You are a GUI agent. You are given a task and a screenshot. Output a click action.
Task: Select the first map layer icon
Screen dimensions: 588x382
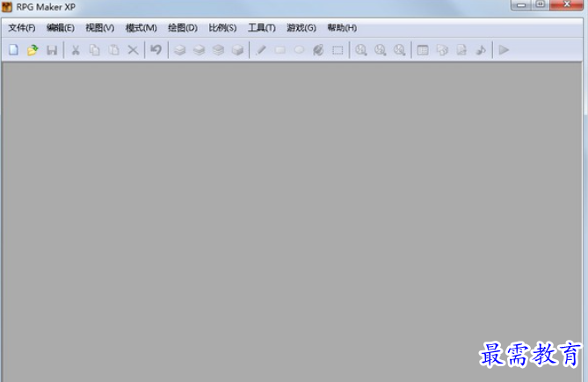coord(180,50)
